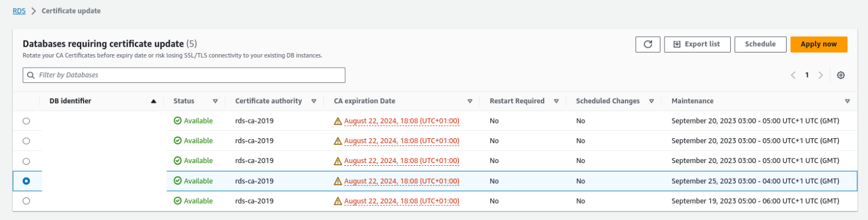Screen dimensions: 868x220
Task: Select the second database radio button
Action: tap(26, 141)
